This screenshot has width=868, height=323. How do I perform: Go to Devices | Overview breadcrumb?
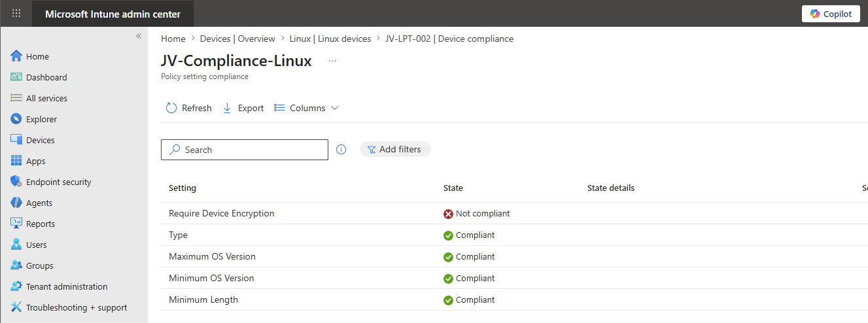pos(237,39)
